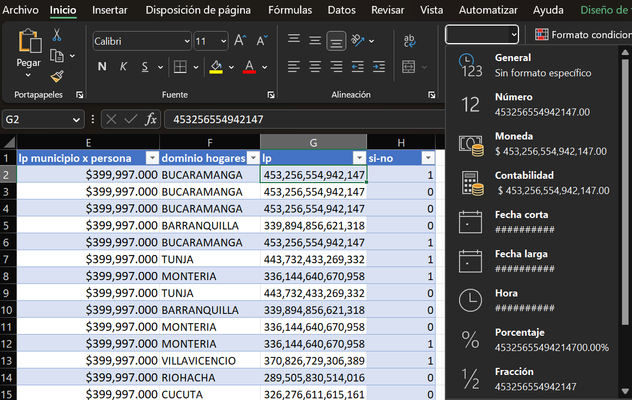Decrease indent icon
Screen dimensions: 632x400
click(358, 67)
